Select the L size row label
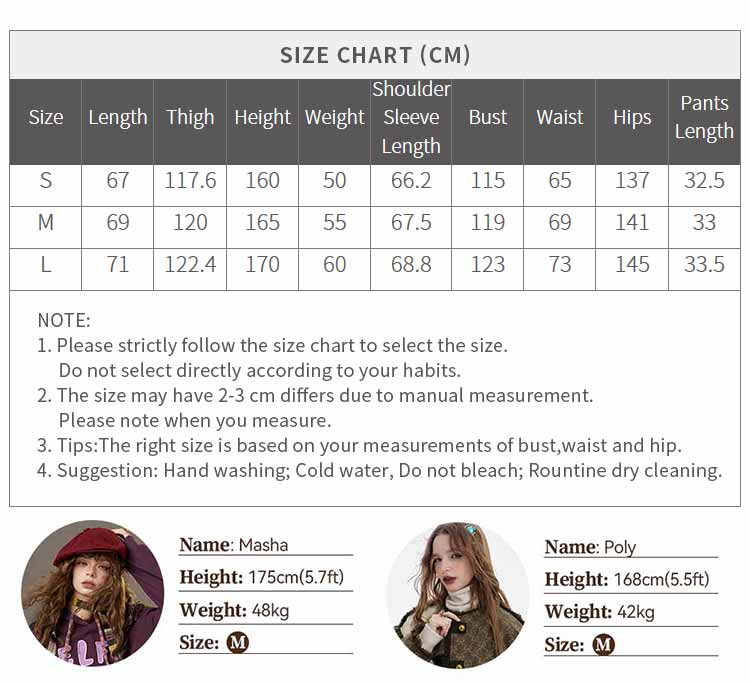 pyautogui.click(x=45, y=264)
